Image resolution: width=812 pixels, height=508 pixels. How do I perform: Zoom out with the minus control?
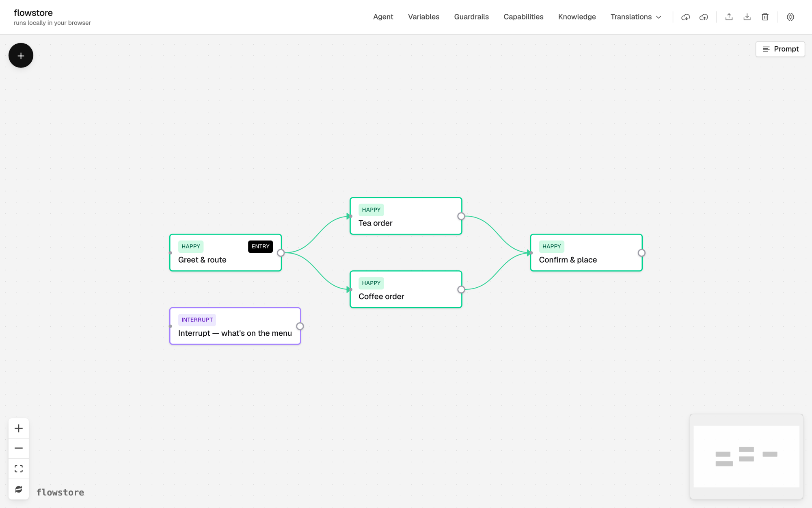pos(19,448)
